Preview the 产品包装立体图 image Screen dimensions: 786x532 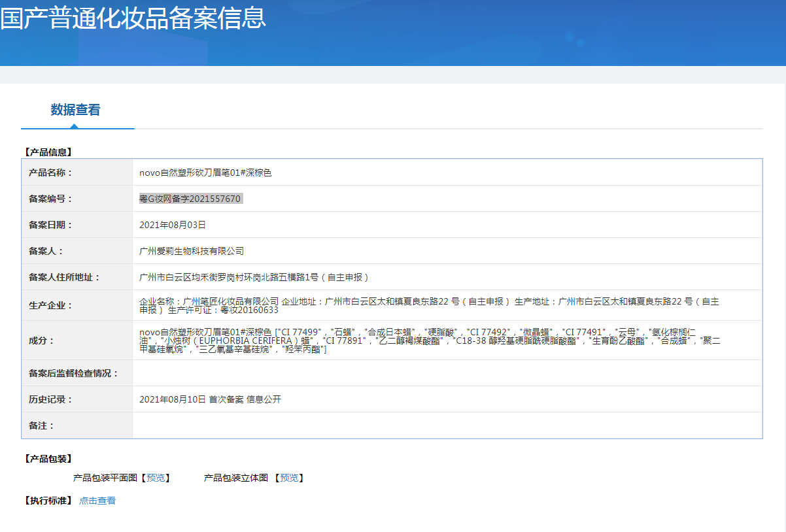click(288, 478)
